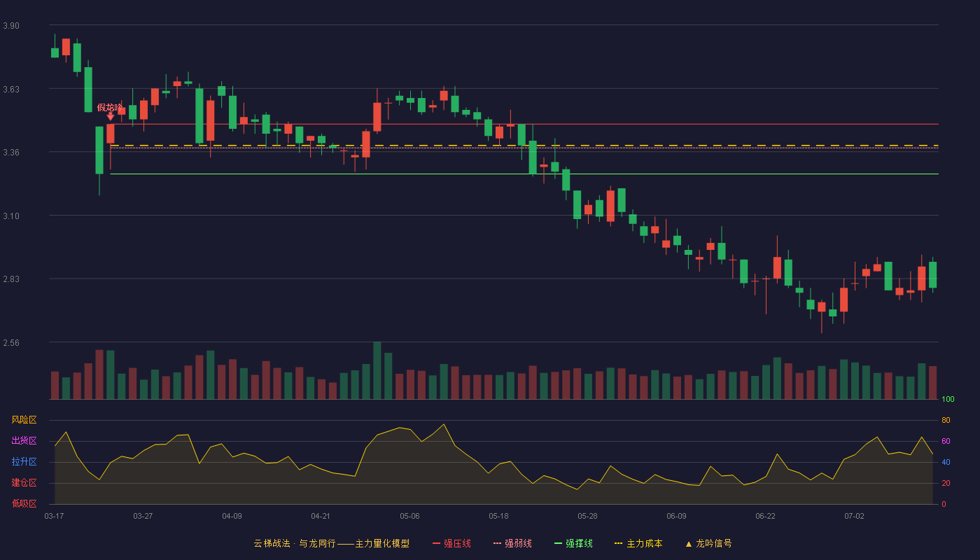The width and height of the screenshot is (980, 560).
Task: Click the chart title 云梯战法 · 与龙同行
Action: coord(294,543)
